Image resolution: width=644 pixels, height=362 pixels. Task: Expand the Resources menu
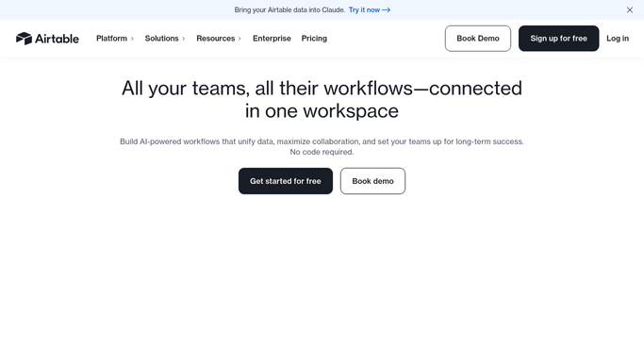[x=219, y=39]
